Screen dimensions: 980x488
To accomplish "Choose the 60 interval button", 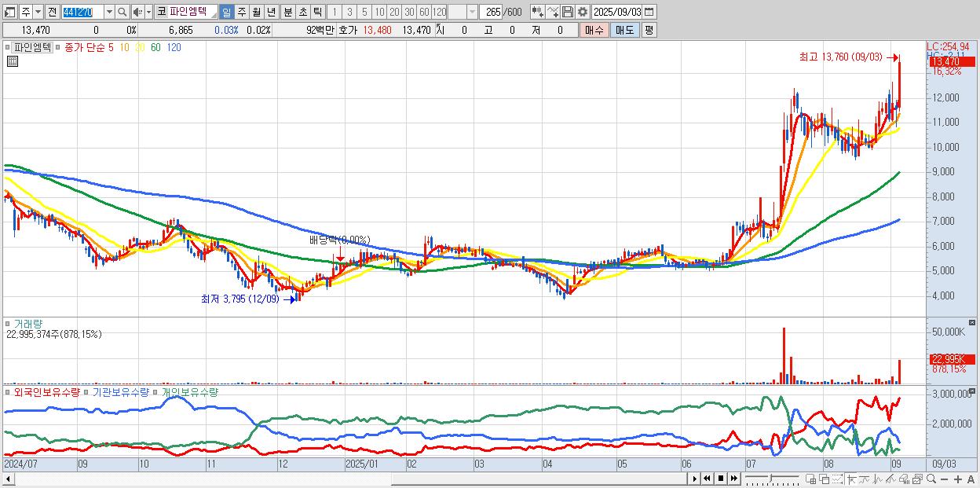I will pos(424,13).
